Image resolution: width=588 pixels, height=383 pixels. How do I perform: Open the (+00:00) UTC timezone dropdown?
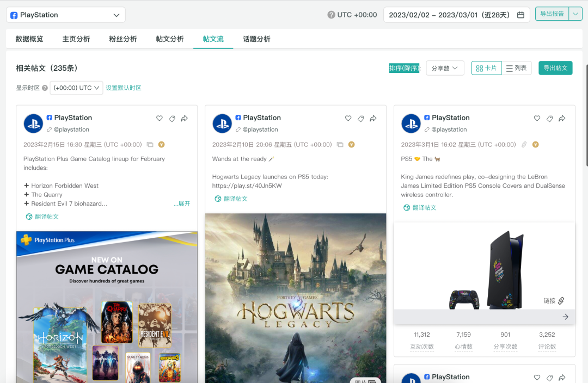point(76,87)
